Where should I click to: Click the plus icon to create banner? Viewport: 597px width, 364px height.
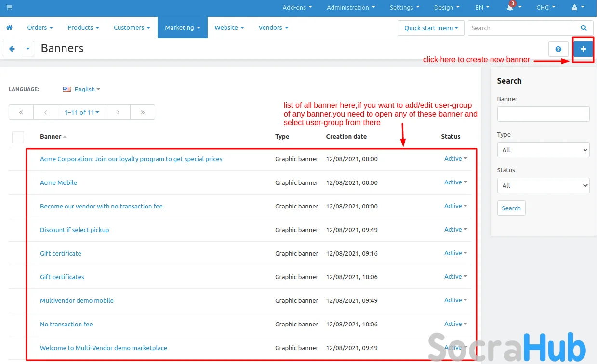tap(583, 49)
